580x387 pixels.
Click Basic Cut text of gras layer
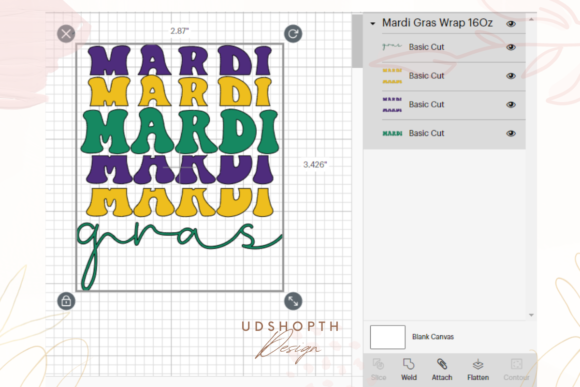click(x=426, y=47)
